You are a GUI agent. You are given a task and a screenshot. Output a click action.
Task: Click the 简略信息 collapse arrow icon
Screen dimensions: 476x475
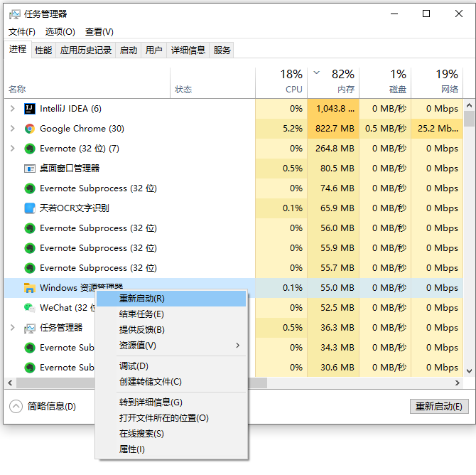pos(16,406)
